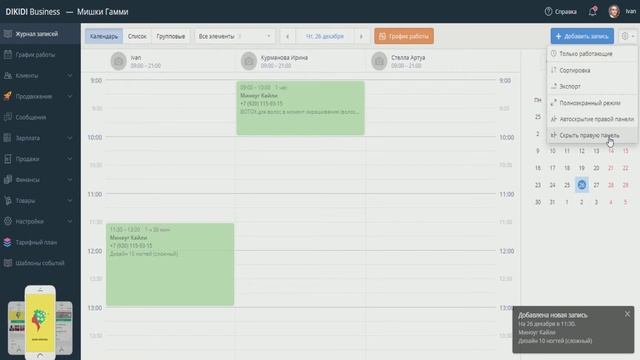Image resolution: width=640 pixels, height=360 pixels.
Task: Go to previous day arrow
Action: [x=287, y=36]
